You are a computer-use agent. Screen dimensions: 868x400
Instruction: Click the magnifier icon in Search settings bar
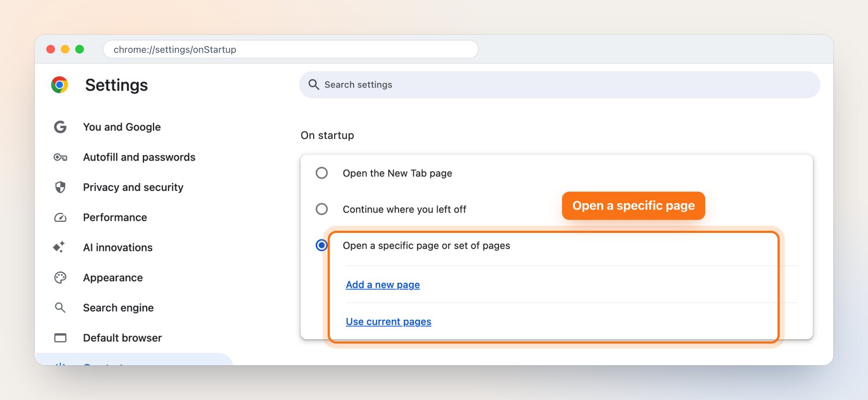coord(314,85)
